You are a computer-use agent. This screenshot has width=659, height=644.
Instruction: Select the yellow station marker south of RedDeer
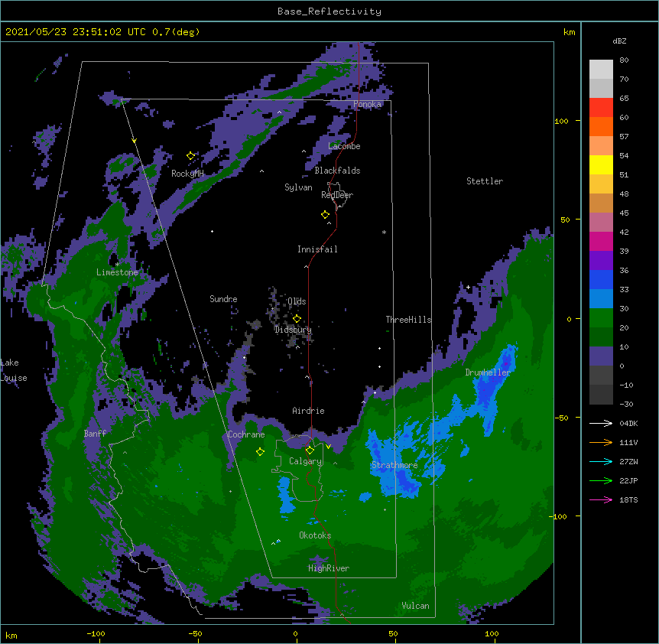(325, 215)
